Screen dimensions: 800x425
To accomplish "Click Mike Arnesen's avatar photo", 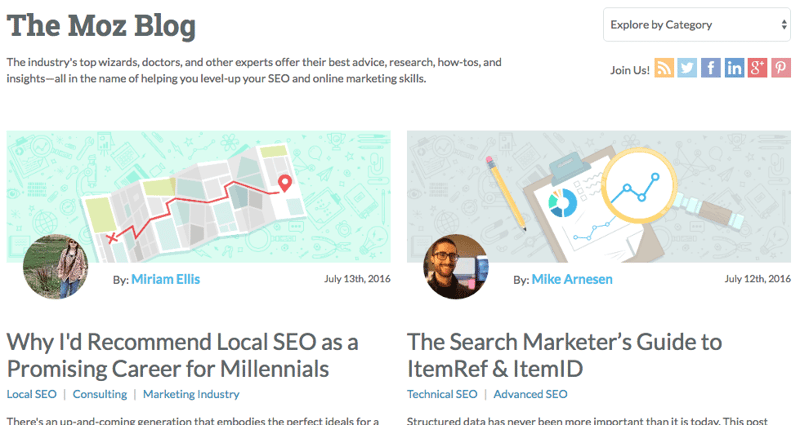I will click(x=456, y=268).
